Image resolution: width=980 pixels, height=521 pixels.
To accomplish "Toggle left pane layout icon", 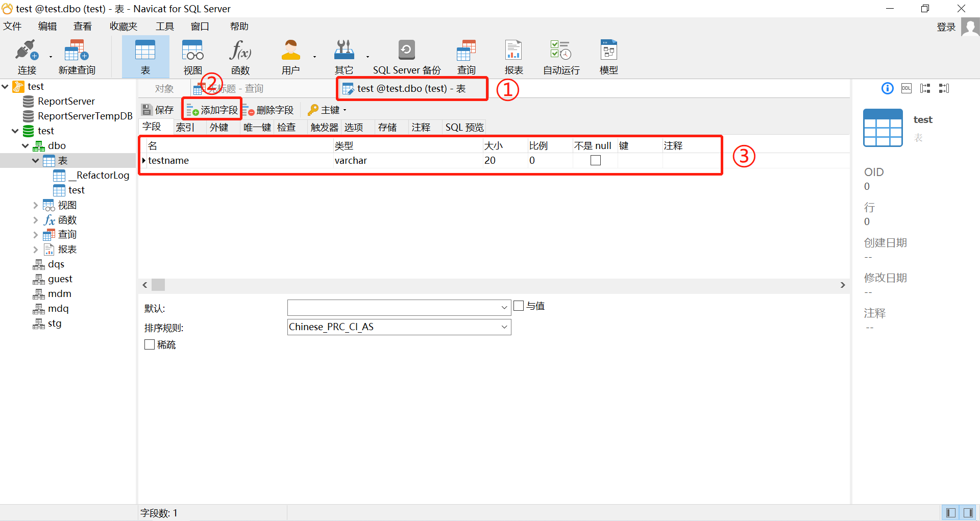I will tap(950, 512).
